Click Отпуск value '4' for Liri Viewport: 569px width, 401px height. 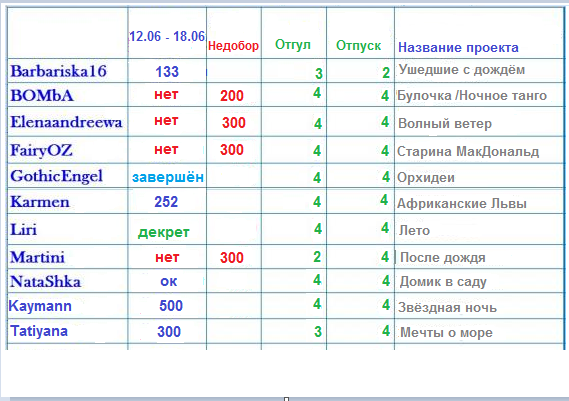(x=385, y=228)
